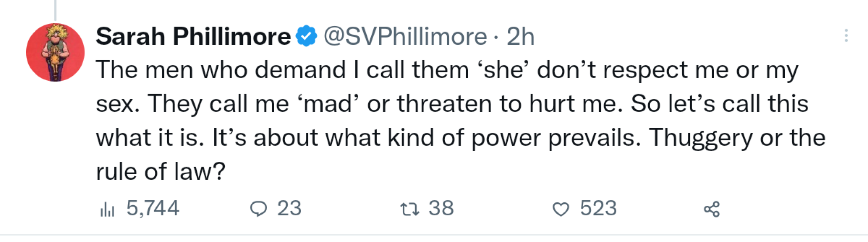Open the @SVPhillimore handle link
This screenshot has height=242, width=868.
(405, 36)
